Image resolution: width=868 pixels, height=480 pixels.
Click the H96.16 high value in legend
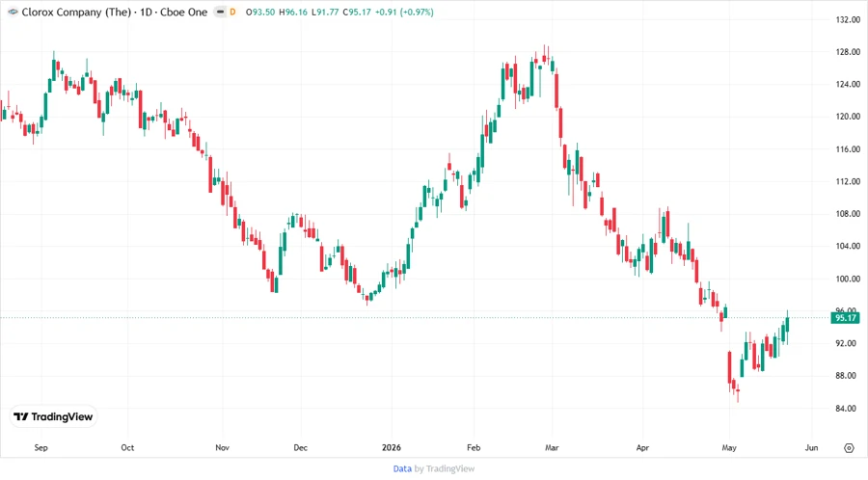(293, 13)
